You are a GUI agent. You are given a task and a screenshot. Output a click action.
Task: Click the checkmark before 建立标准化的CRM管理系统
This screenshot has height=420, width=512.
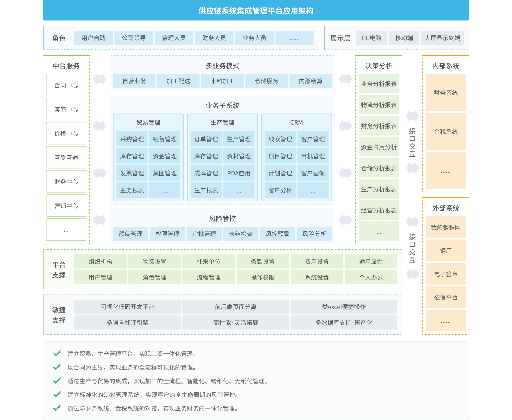pos(57,394)
